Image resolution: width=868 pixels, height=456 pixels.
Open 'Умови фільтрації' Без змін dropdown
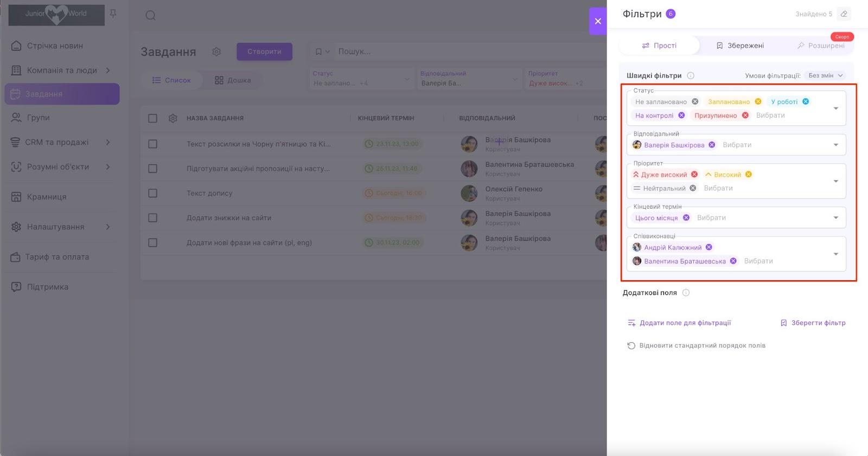click(x=825, y=76)
